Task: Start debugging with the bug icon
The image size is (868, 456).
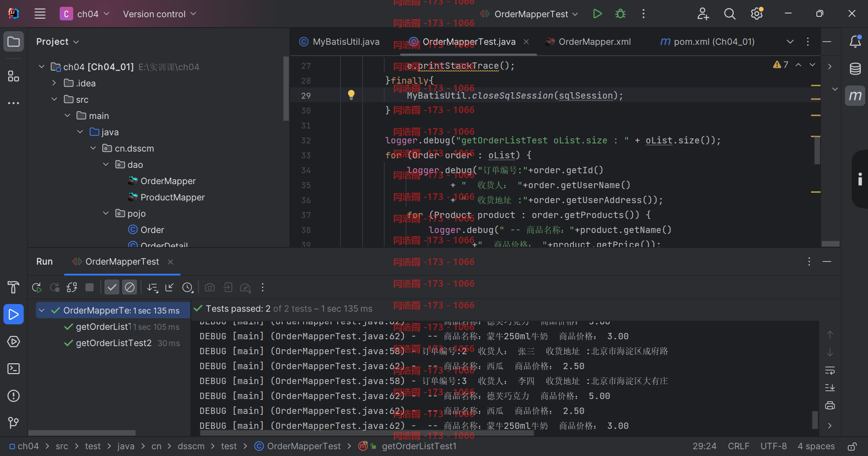Action: 620,14
